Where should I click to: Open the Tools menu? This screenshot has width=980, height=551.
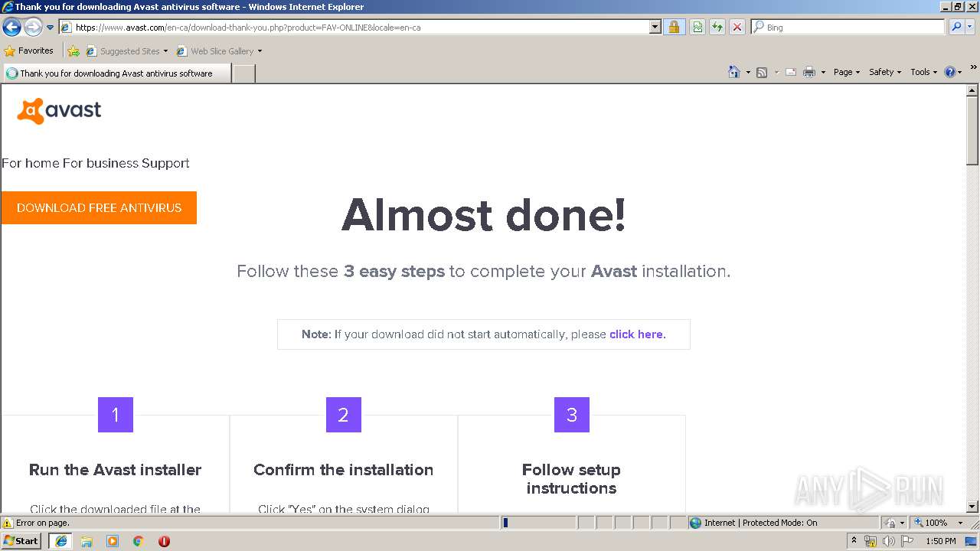point(923,72)
